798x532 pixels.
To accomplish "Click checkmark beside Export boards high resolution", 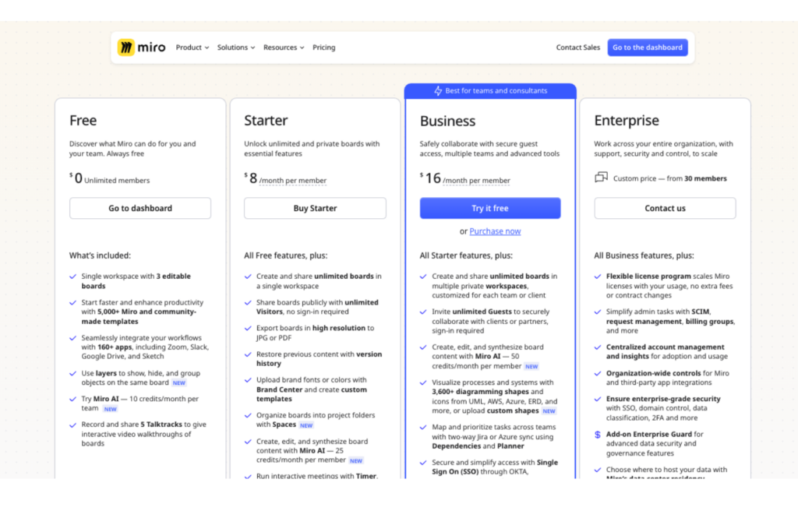I will [248, 329].
